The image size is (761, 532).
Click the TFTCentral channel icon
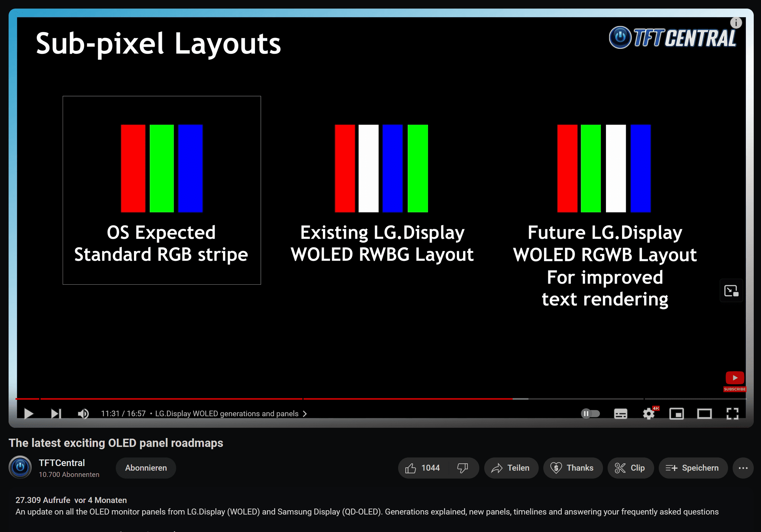20,467
